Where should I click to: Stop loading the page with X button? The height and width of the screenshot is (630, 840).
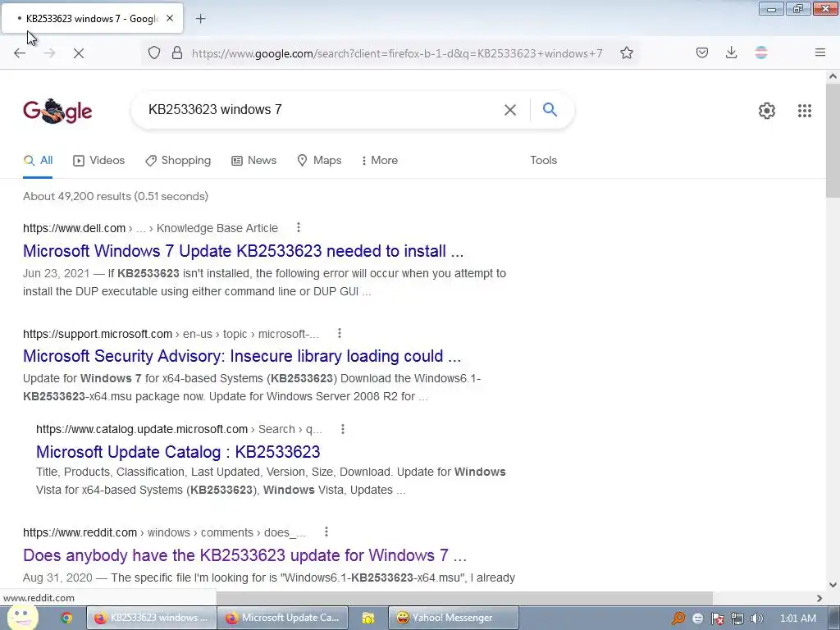pos(79,53)
